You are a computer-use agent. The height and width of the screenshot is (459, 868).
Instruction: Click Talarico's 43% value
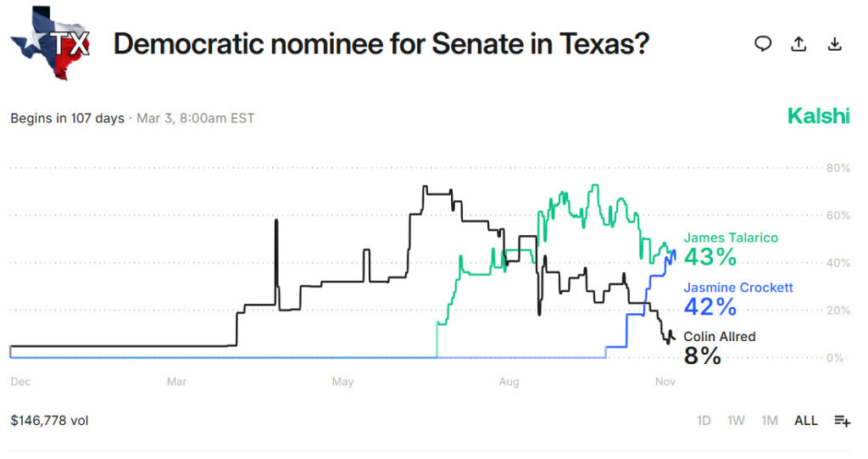710,256
